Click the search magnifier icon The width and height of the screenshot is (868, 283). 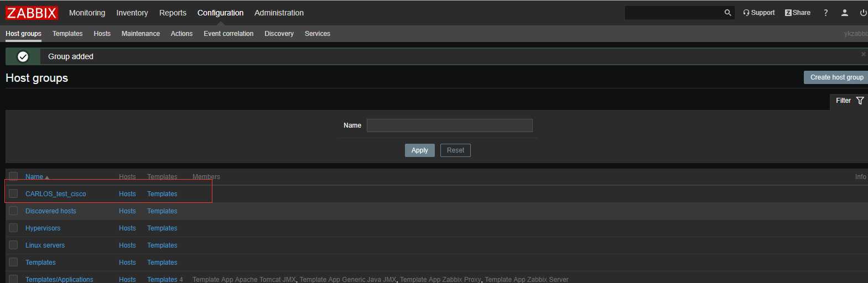click(727, 13)
